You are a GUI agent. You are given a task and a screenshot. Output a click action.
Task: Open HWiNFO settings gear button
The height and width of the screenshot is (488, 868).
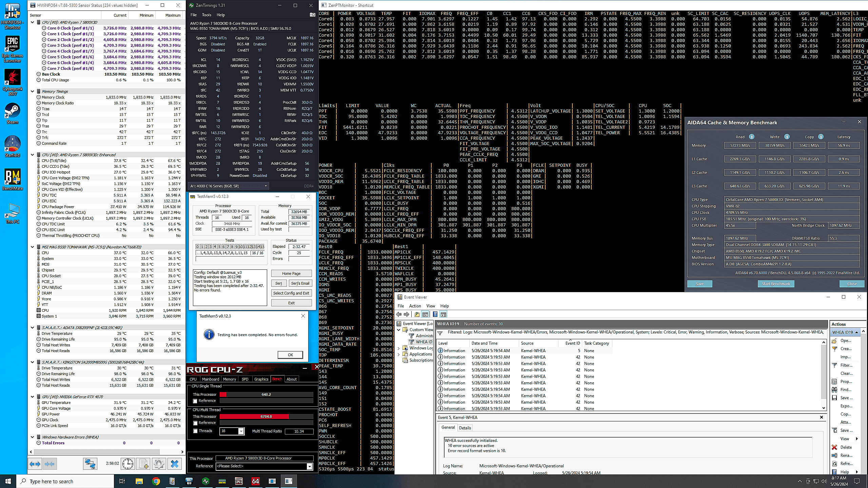(x=159, y=464)
